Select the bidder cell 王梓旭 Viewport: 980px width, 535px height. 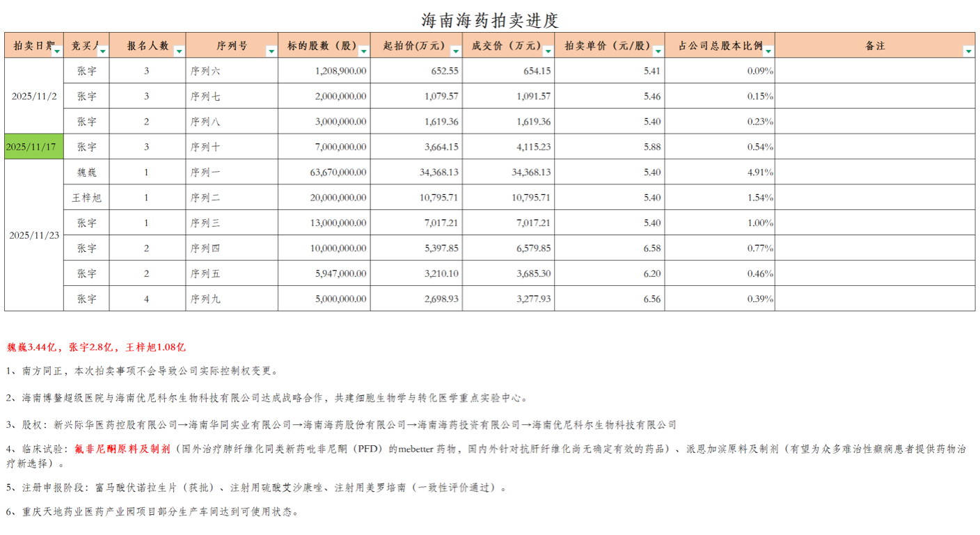(86, 198)
